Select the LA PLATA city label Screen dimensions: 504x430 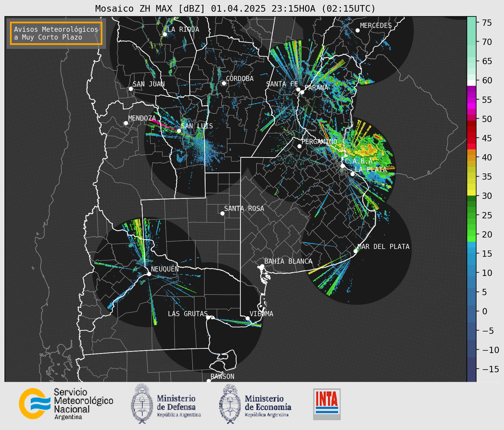tap(371, 169)
